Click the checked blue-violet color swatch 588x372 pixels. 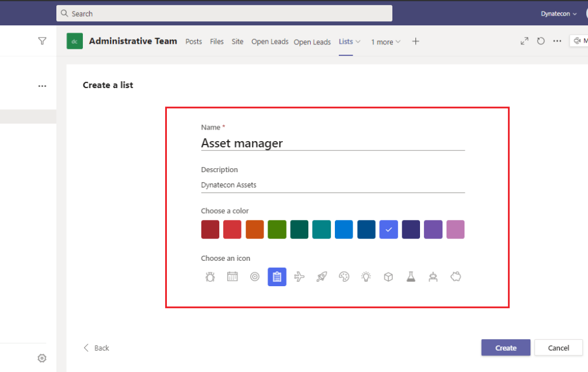point(388,229)
